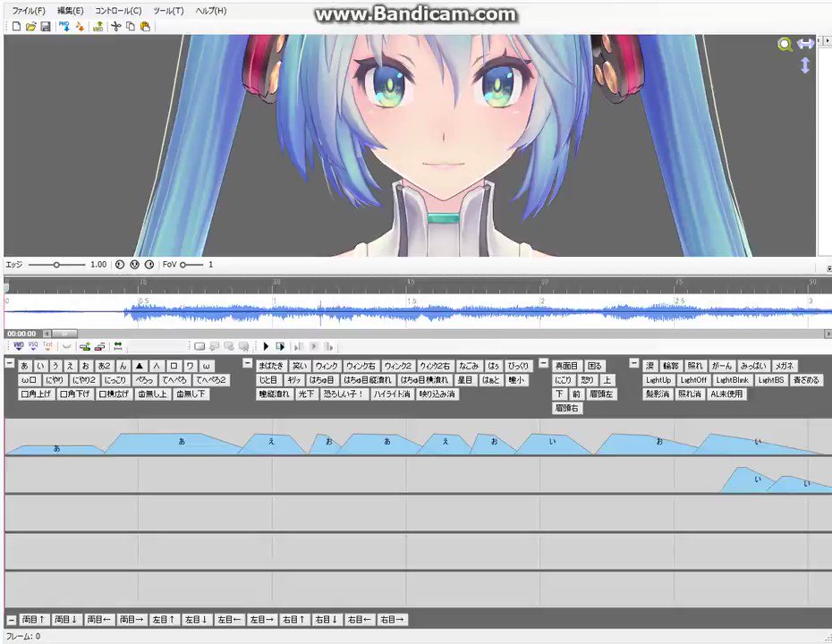
Task: Click the 困る eyebrow morph button
Action: tap(595, 366)
